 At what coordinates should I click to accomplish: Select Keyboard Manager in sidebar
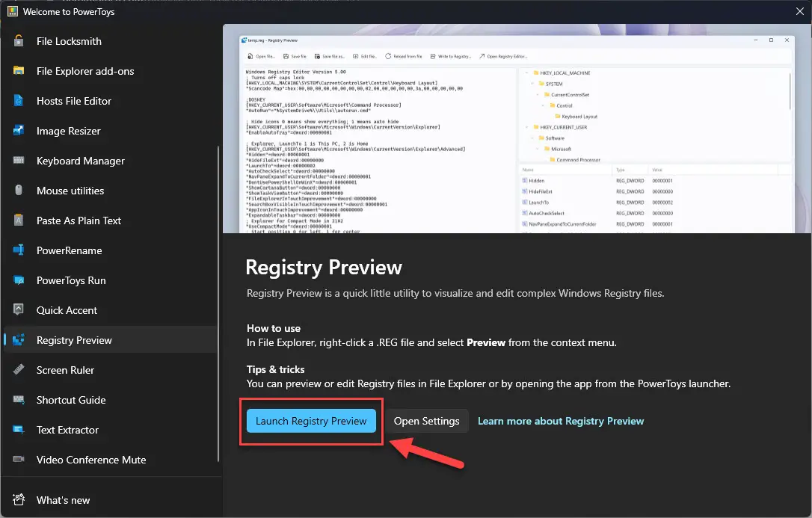tap(81, 161)
